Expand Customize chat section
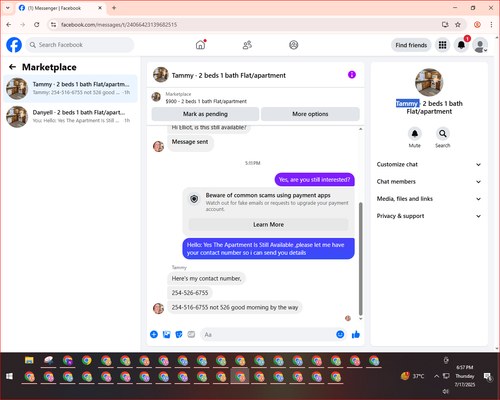The image size is (500, 400). (429, 164)
